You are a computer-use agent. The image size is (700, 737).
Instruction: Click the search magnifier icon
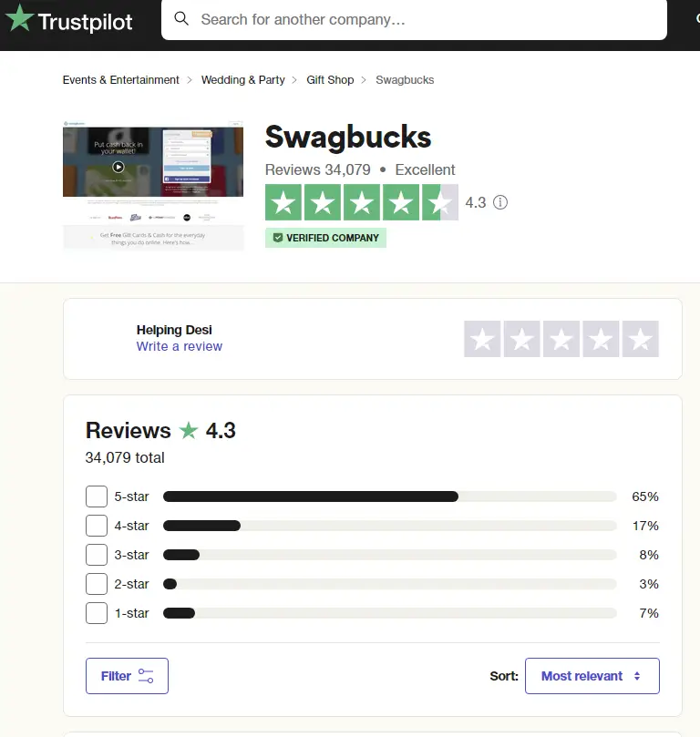point(181,19)
